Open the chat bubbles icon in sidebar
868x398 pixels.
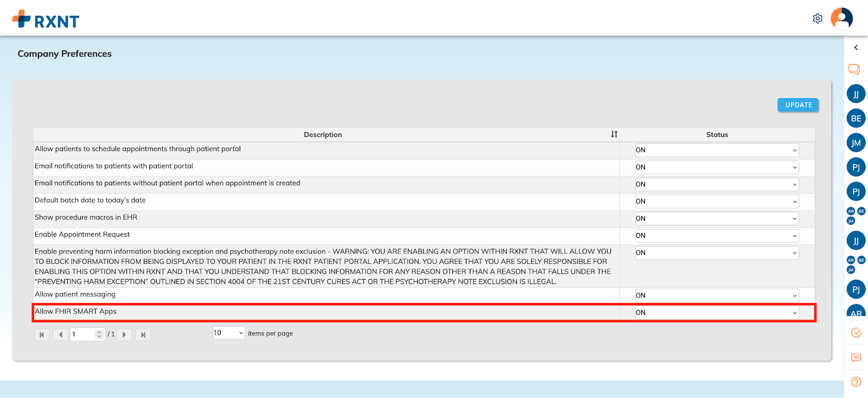(x=854, y=69)
